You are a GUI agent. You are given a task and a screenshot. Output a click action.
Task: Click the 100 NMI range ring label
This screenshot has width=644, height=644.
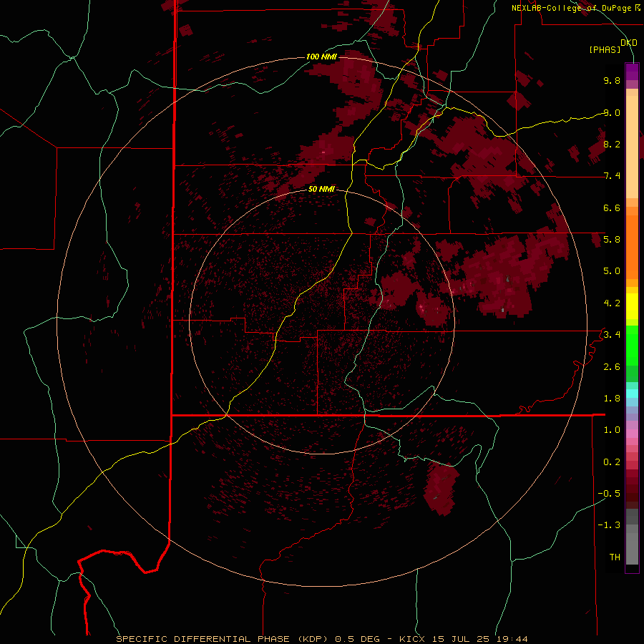tap(321, 57)
